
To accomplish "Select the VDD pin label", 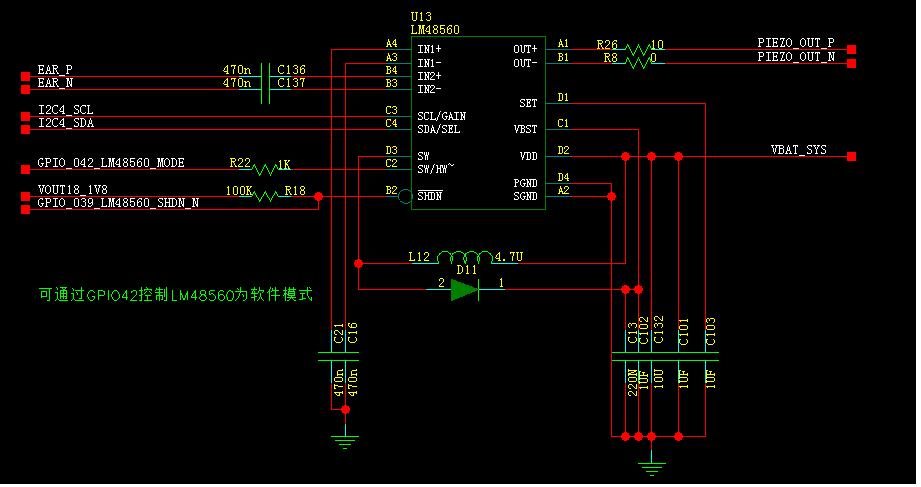I will pyautogui.click(x=529, y=156).
